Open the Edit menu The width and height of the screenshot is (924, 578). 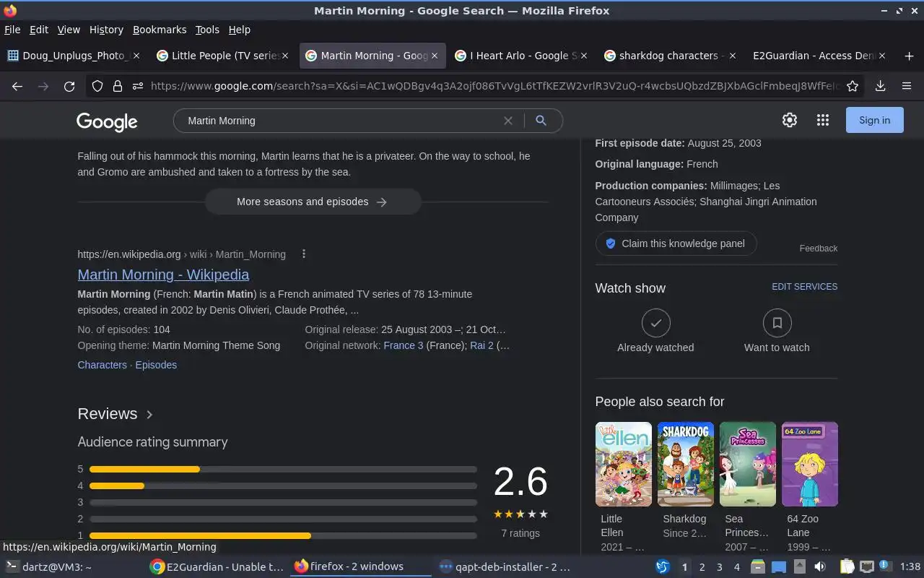(x=39, y=30)
